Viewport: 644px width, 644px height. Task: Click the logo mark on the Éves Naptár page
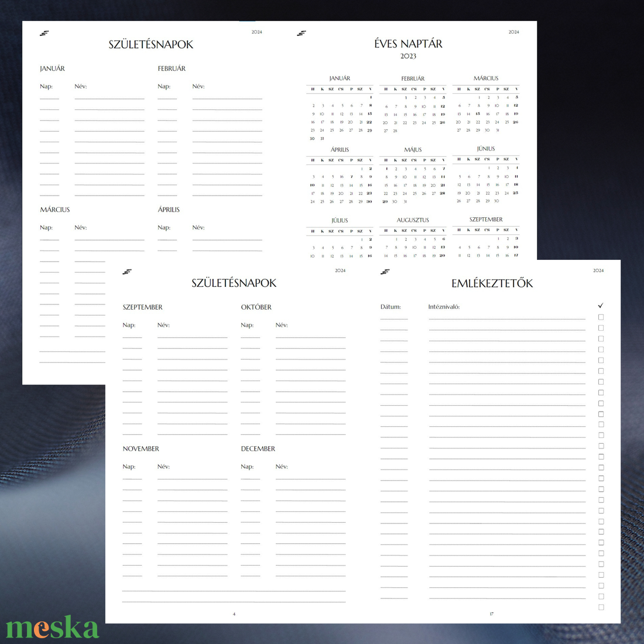tap(302, 33)
